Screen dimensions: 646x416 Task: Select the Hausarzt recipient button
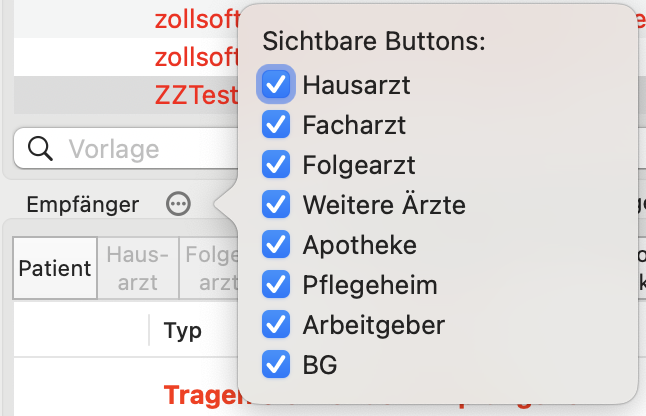click(x=137, y=269)
